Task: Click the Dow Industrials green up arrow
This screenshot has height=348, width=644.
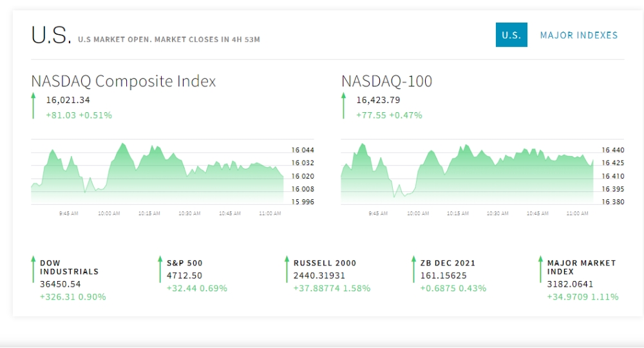Action: pyautogui.click(x=33, y=269)
